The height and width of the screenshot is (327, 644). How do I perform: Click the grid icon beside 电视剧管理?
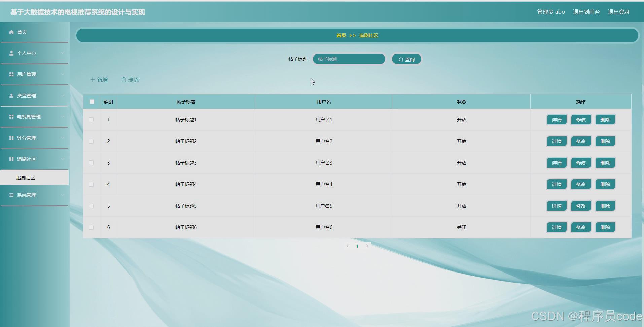coord(11,117)
